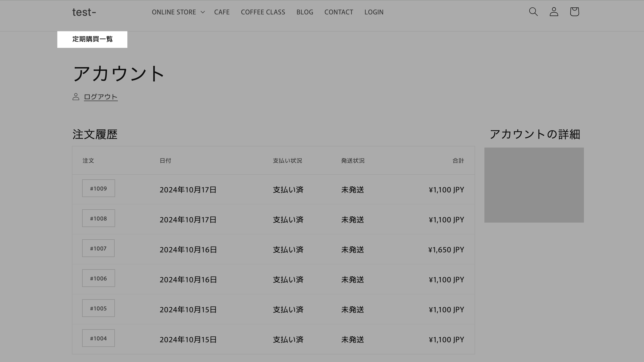644x362 pixels.
Task: Expand the ONLINE STORE dropdown chevron
Action: (203, 12)
